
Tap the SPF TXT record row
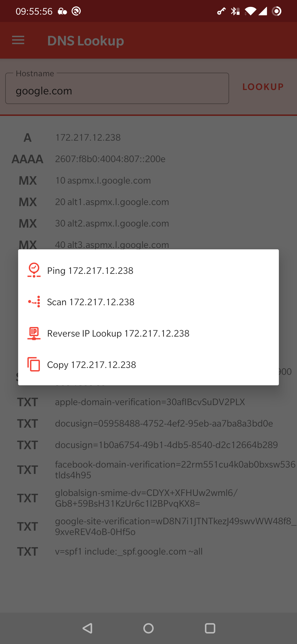pos(129,552)
